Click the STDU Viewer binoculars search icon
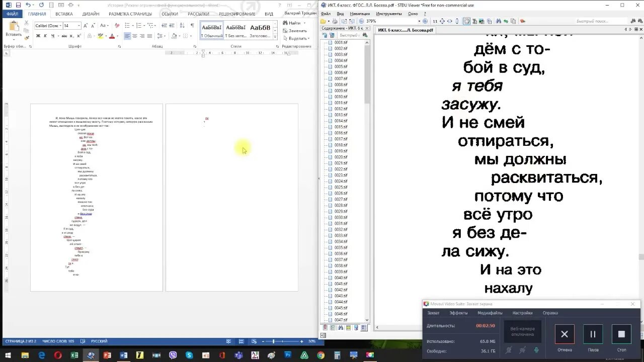644x362 pixels. 499,21
